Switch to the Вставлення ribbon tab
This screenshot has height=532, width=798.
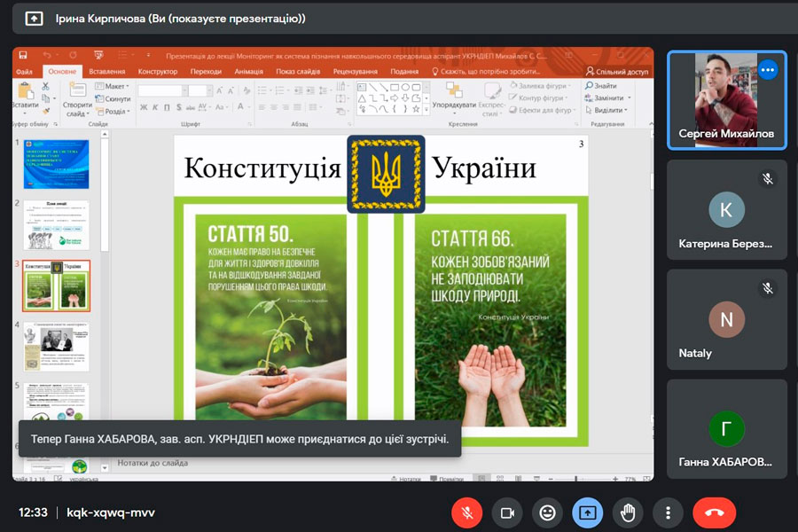click(107, 71)
